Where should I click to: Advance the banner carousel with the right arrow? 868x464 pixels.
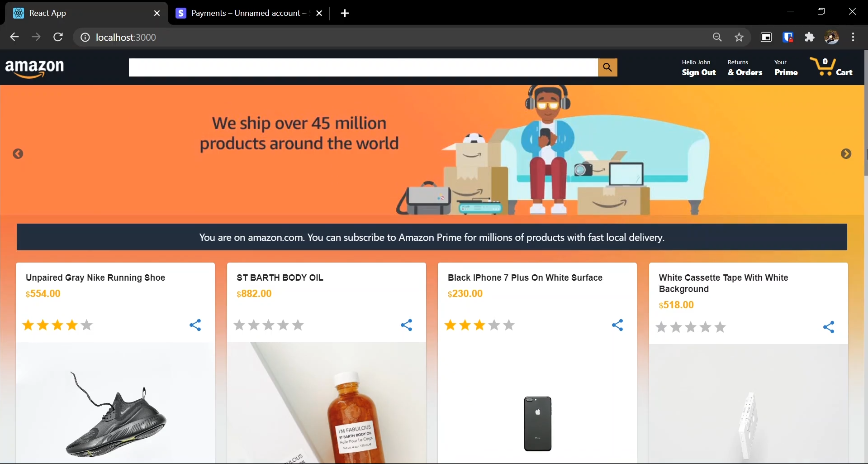pos(846,154)
